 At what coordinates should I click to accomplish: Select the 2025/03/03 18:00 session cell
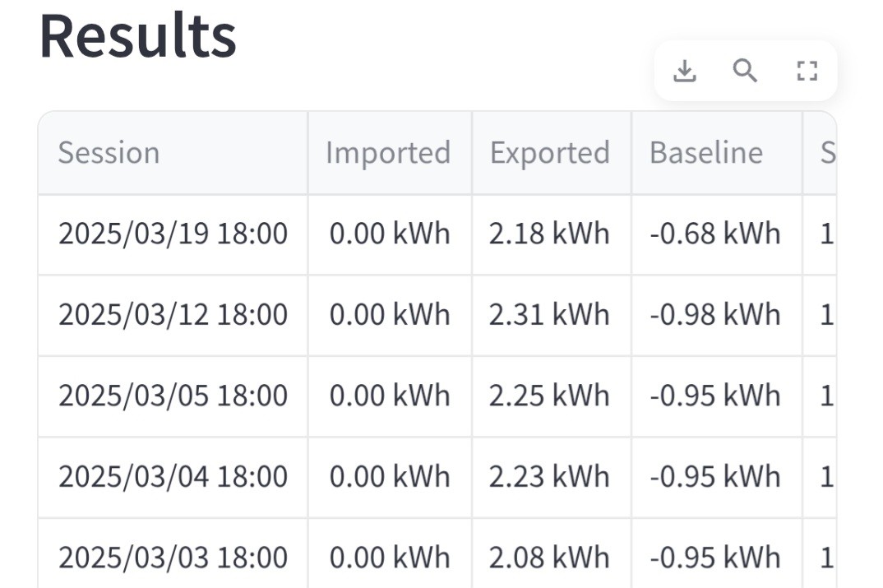click(x=173, y=555)
